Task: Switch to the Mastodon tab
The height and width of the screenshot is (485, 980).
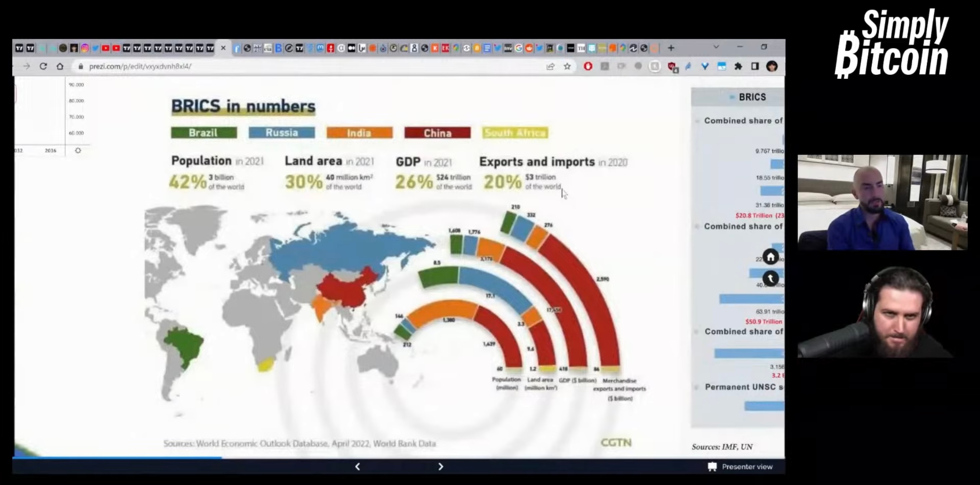Action: [x=320, y=48]
